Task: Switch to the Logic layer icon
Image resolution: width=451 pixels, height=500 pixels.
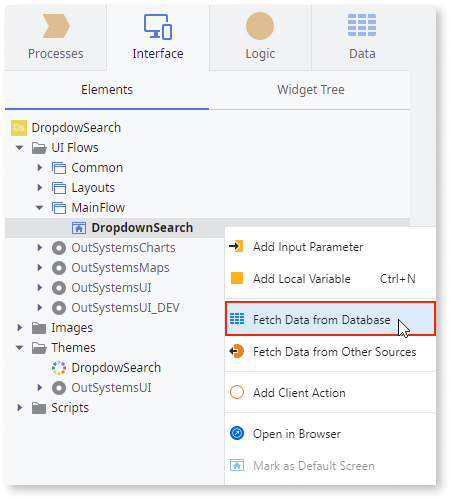Action: [260, 26]
